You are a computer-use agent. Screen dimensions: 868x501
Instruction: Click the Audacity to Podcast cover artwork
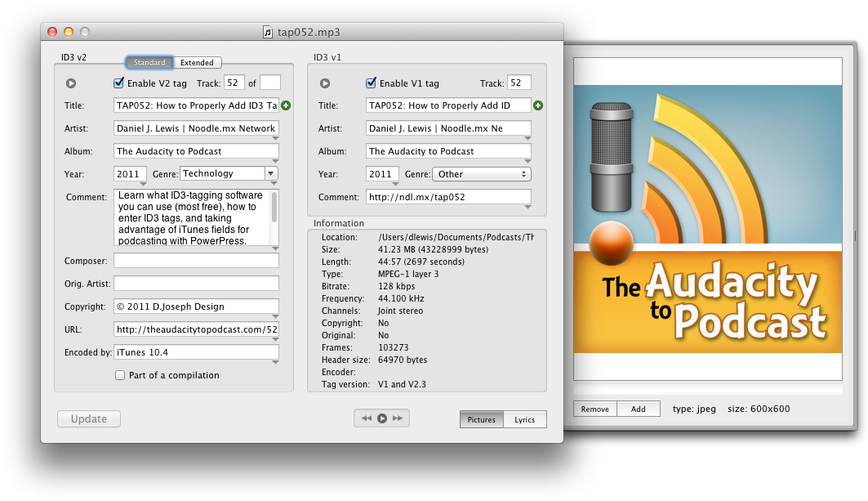tap(707, 218)
